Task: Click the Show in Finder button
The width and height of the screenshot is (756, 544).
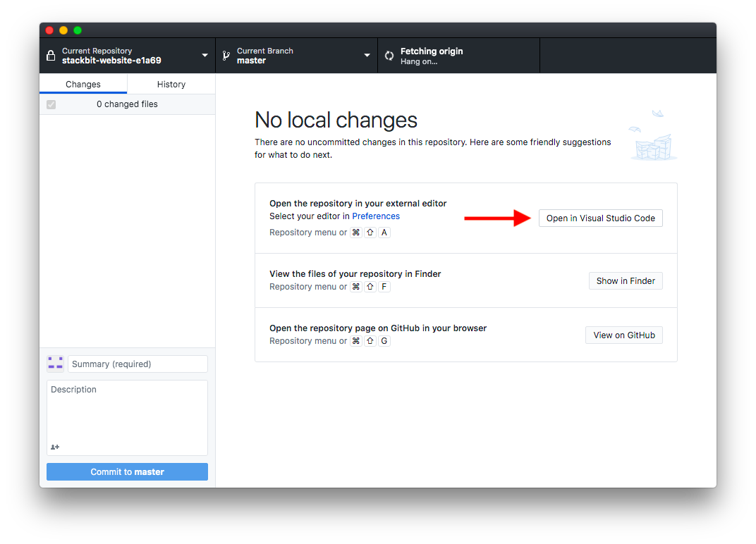Action: (x=626, y=281)
